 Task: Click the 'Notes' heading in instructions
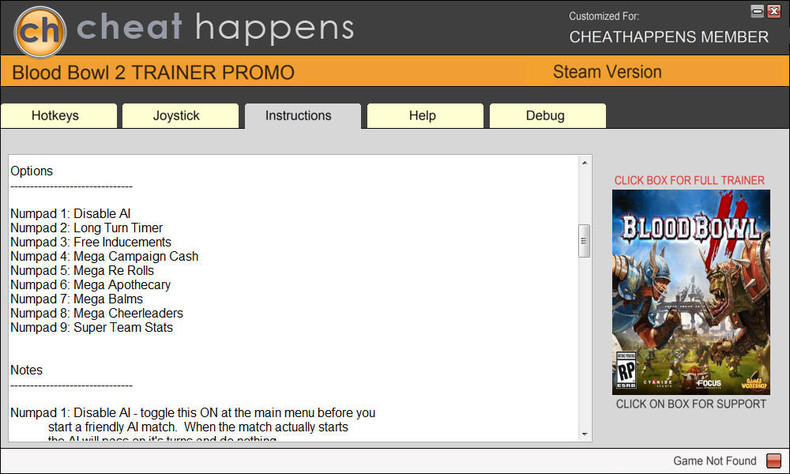coord(26,370)
